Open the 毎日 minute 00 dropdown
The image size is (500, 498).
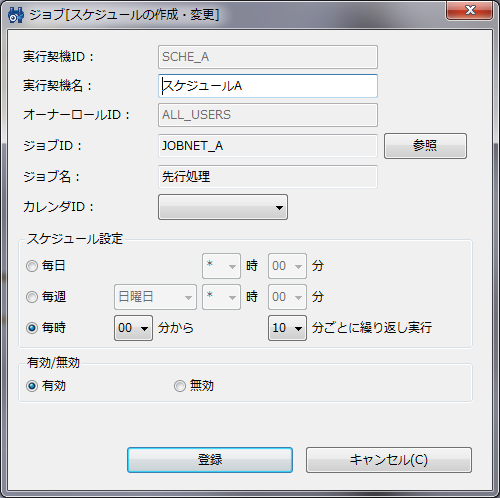pos(287,266)
